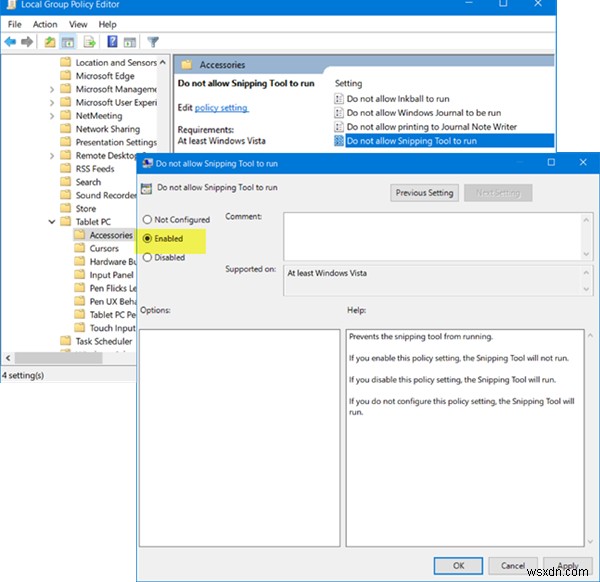Click the Supported on scroll-down arrow
600x582 pixels.
[x=586, y=289]
